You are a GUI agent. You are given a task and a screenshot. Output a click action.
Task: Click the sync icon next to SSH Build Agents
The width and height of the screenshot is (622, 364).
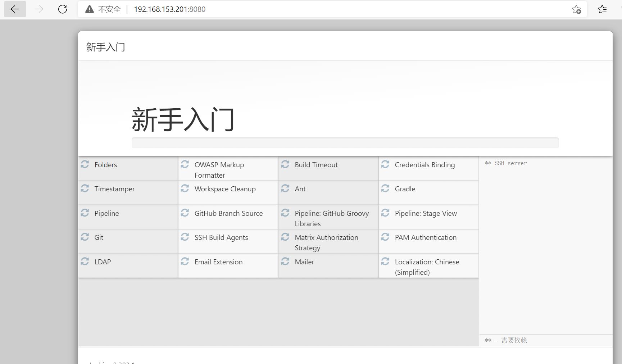(x=185, y=237)
